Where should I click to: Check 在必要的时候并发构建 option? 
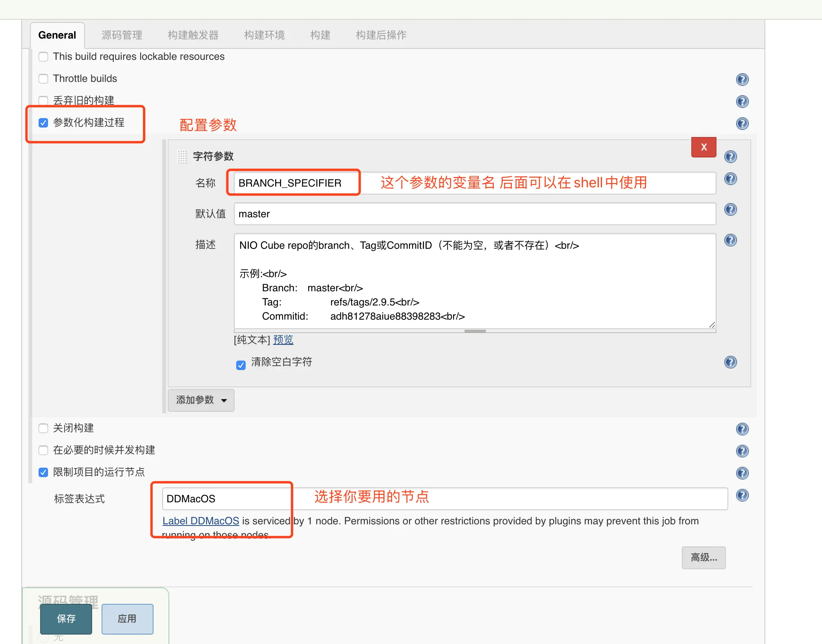(x=43, y=450)
